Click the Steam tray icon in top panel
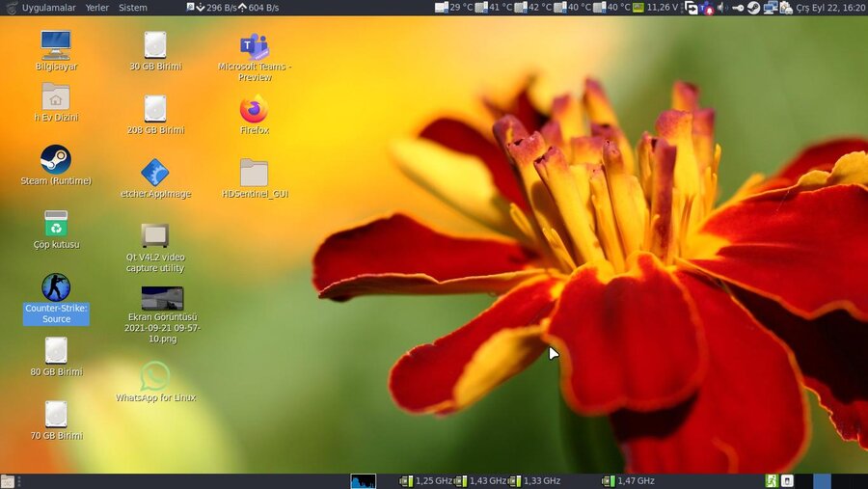Image resolution: width=868 pixels, height=489 pixels. pyautogui.click(x=753, y=8)
